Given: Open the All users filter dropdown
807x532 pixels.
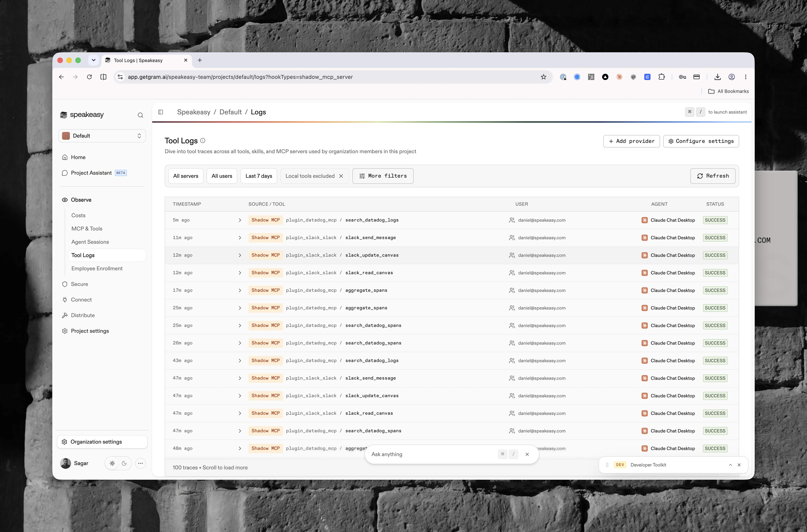Looking at the screenshot, I should coord(222,176).
